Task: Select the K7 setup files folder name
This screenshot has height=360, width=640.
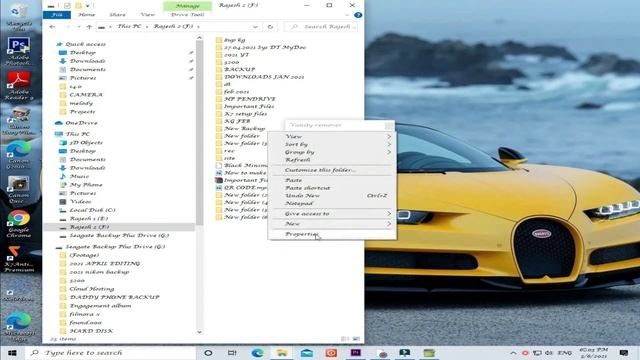Action: pyautogui.click(x=245, y=113)
